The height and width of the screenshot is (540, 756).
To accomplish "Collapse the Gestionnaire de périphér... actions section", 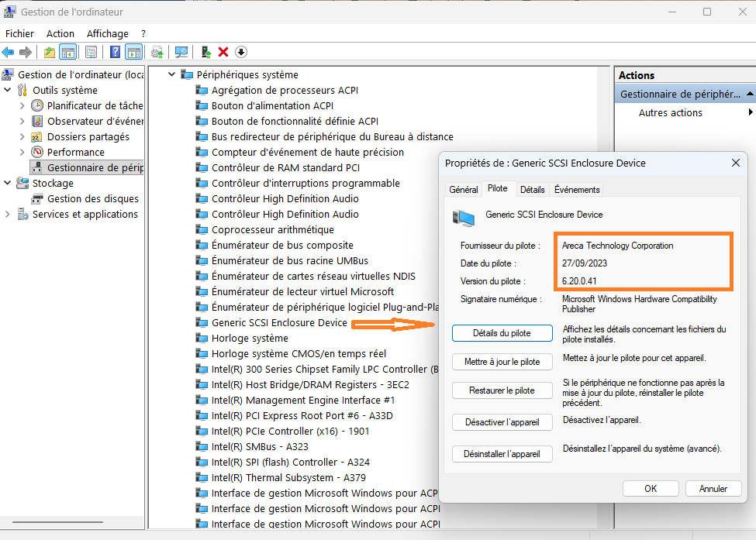I will pyautogui.click(x=750, y=94).
